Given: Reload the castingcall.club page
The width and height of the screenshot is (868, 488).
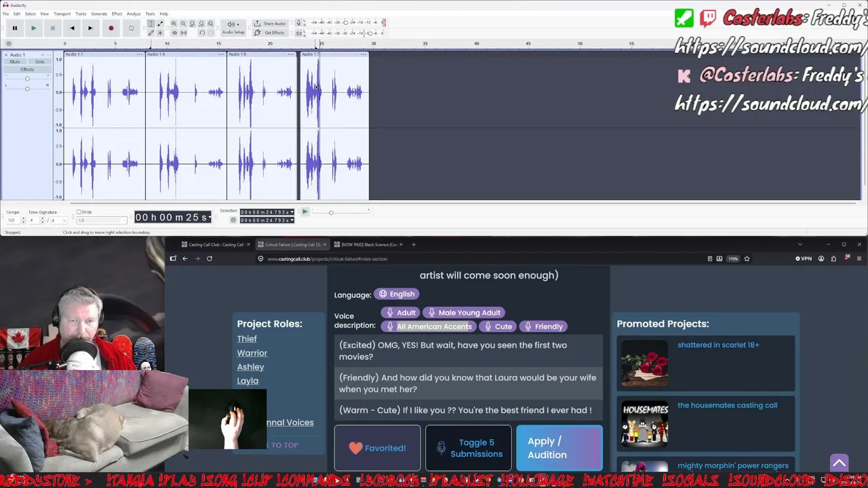Looking at the screenshot, I should 210,258.
